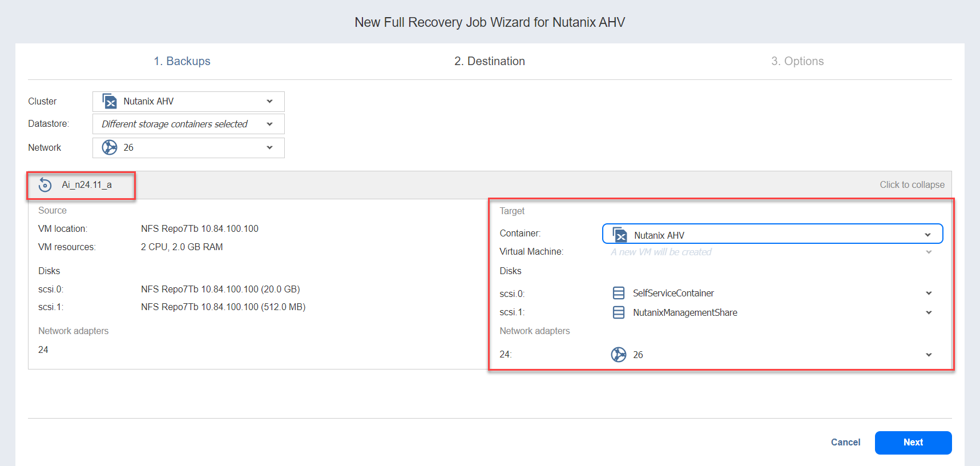Expand the Network dropdown showing 26
The image size is (980, 466).
point(269,147)
